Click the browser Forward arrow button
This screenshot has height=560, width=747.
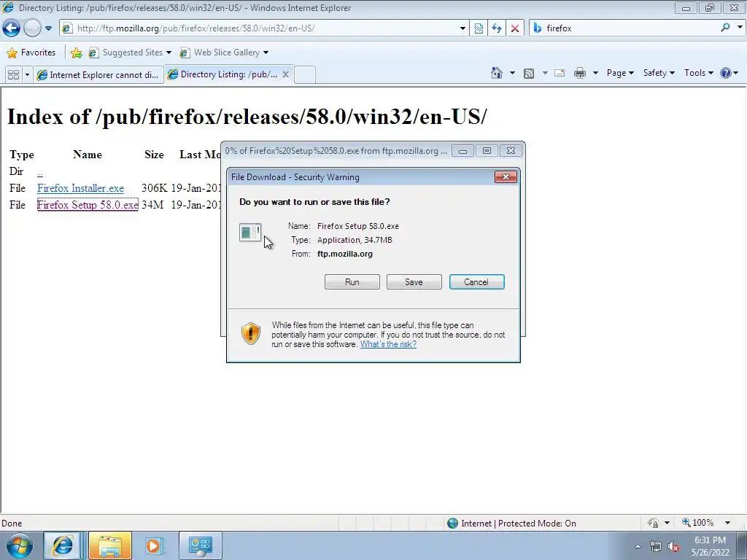click(32, 28)
